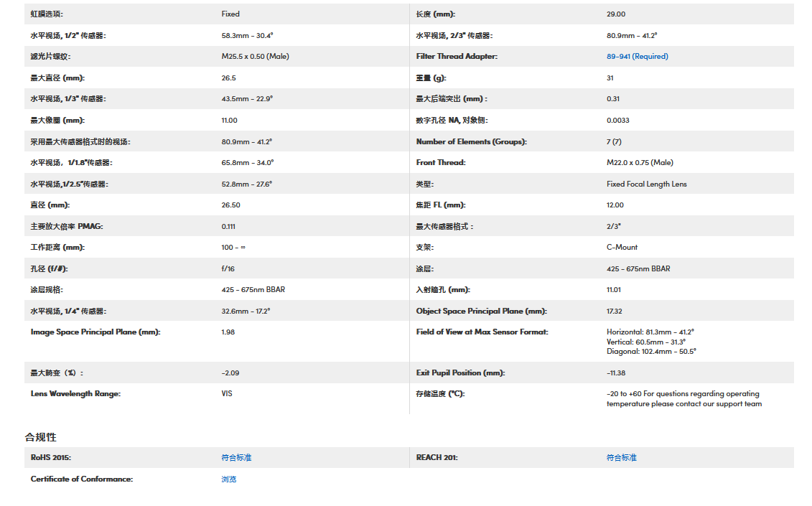Select the VIS wavelength range value
The height and width of the screenshot is (506, 812).
coord(227,394)
